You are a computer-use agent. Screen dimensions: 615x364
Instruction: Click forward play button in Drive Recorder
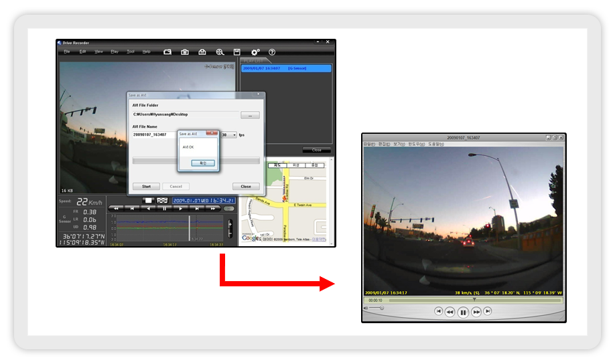pos(180,209)
